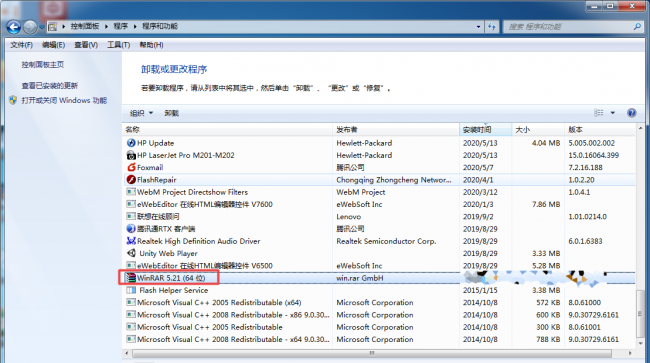
Task: Open the 查看(V) menu
Action: pos(86,45)
